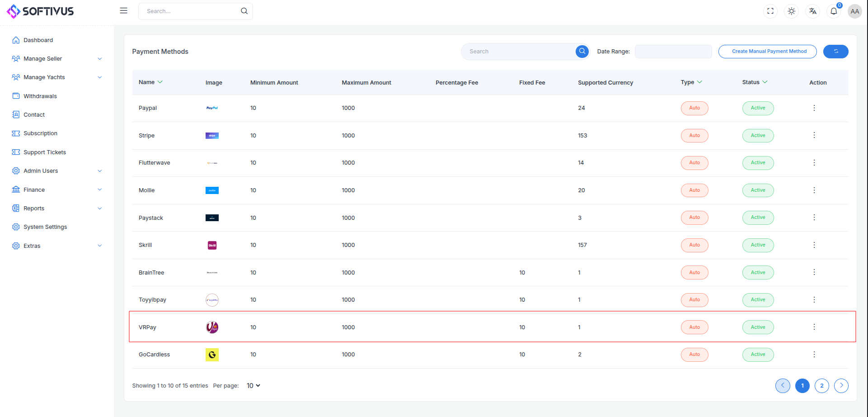Open the Per page dropdown
Screen dimensions: 868x417
[x=253, y=386]
